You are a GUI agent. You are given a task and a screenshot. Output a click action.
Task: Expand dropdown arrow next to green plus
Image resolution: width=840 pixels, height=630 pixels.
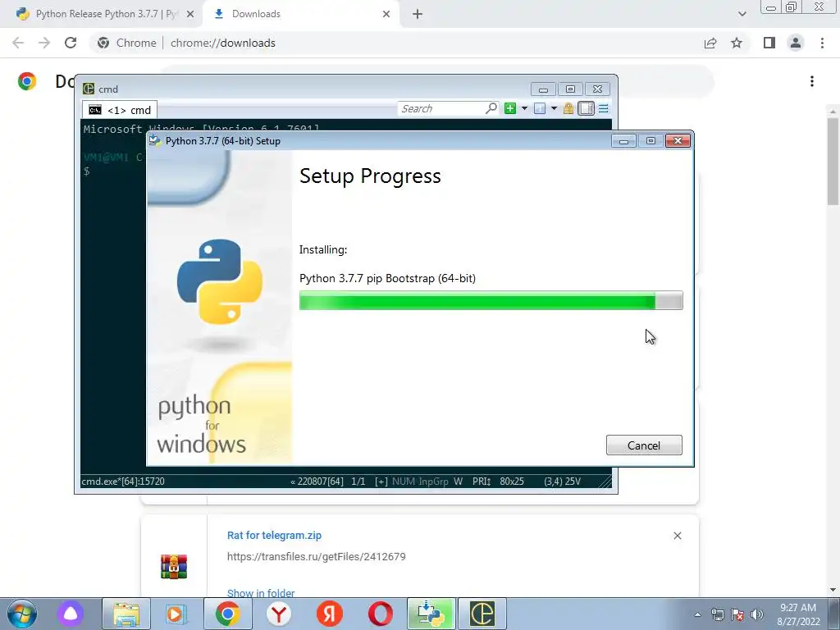524,109
